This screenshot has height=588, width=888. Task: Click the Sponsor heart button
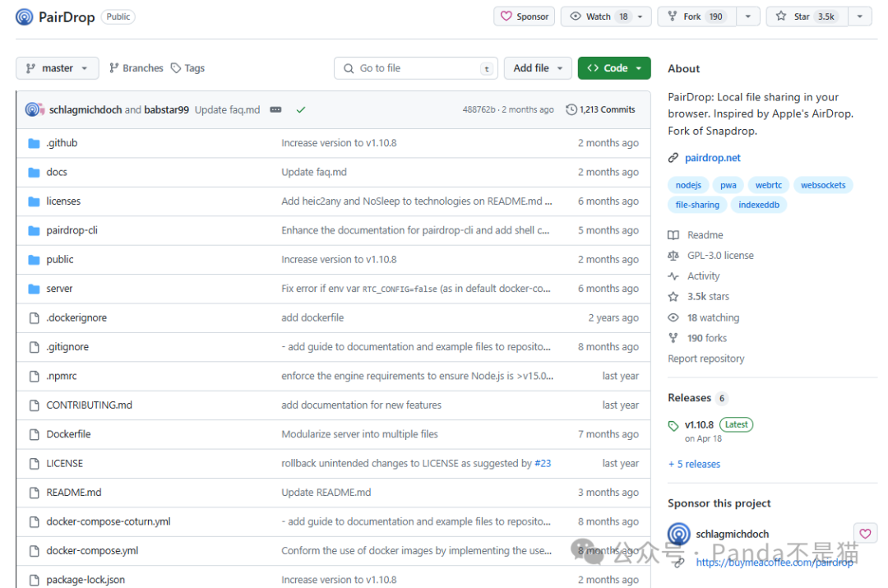(x=525, y=16)
